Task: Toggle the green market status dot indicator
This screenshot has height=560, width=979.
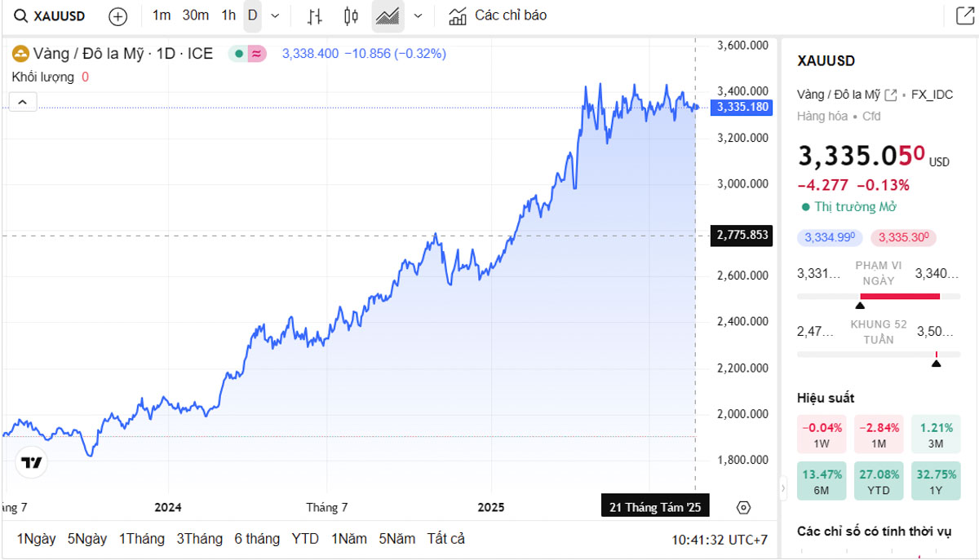Action: coord(238,54)
